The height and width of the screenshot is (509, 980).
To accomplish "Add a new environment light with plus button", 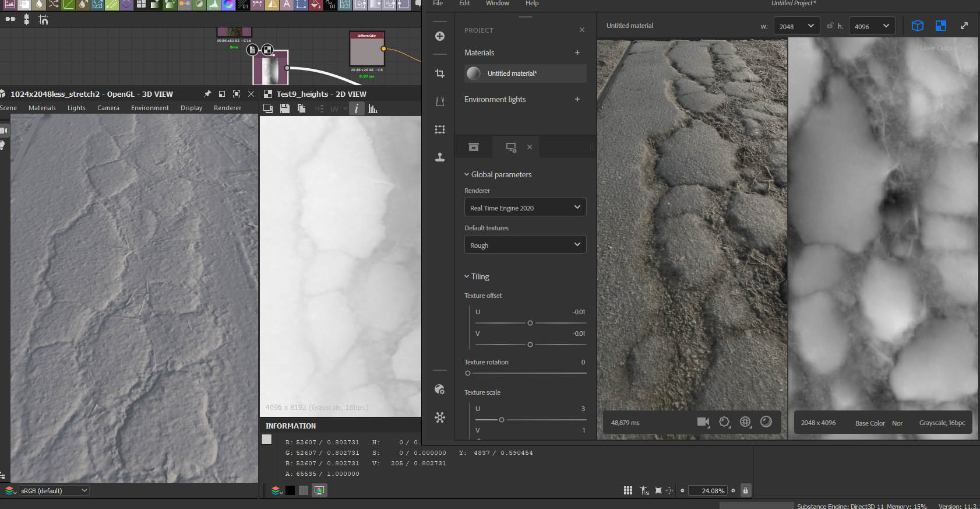I will [x=577, y=99].
